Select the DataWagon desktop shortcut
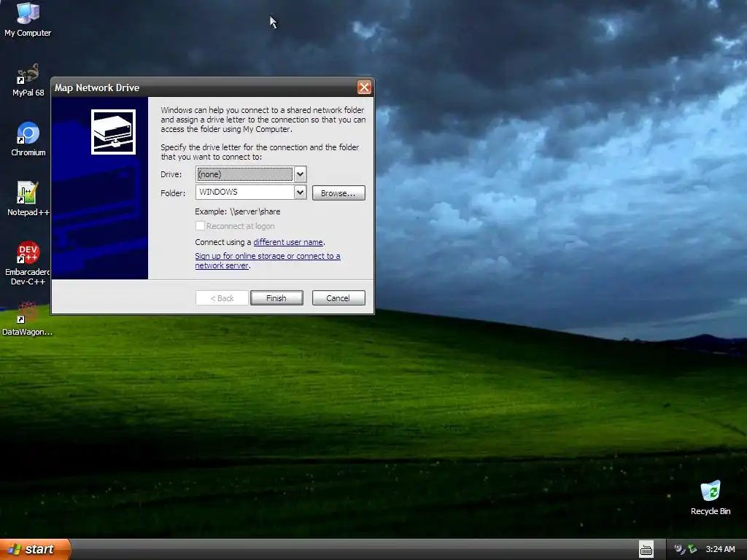This screenshot has width=747, height=560. [x=27, y=319]
